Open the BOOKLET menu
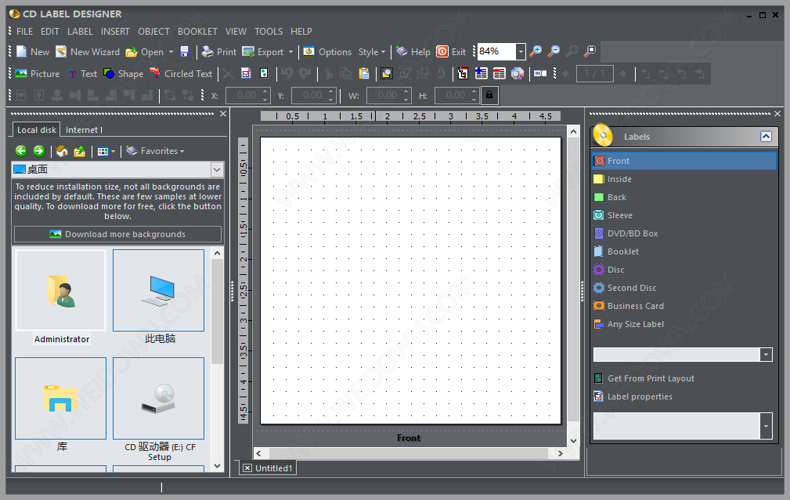This screenshot has width=790, height=500. (x=197, y=31)
